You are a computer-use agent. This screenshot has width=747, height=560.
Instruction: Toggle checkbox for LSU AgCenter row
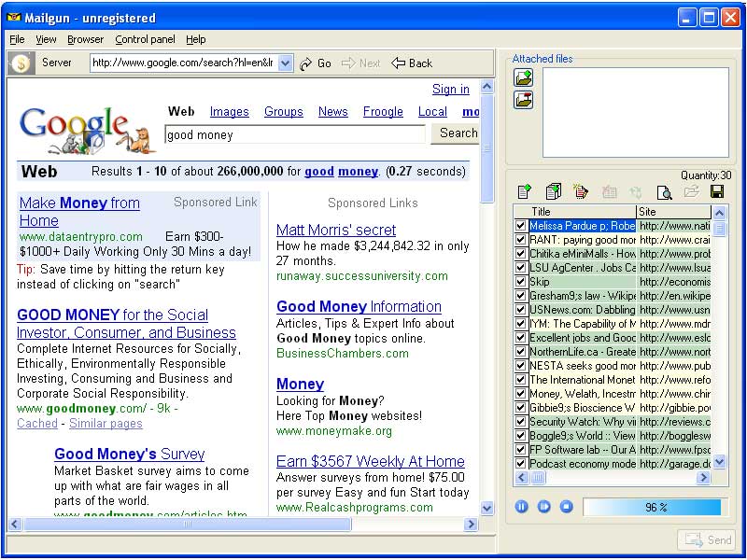tap(521, 268)
